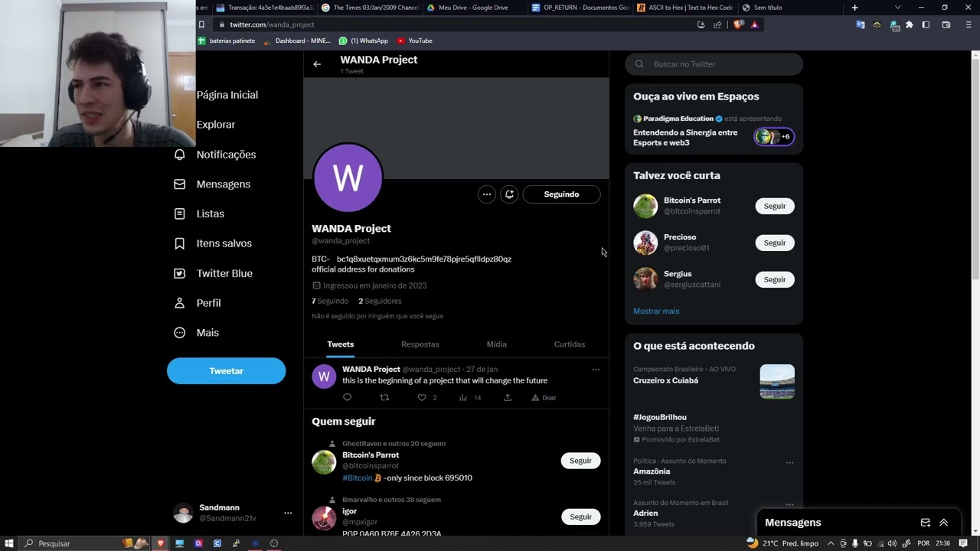
Task: View tweet analytics showing 14
Action: coord(470,397)
